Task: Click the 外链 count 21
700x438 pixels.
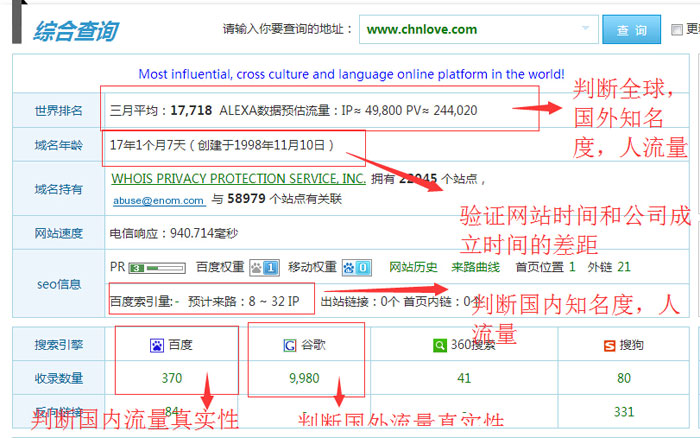Action: coord(624,267)
